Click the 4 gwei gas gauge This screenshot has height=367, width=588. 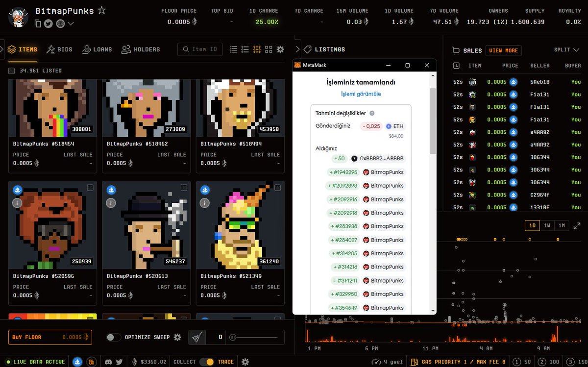(387, 362)
